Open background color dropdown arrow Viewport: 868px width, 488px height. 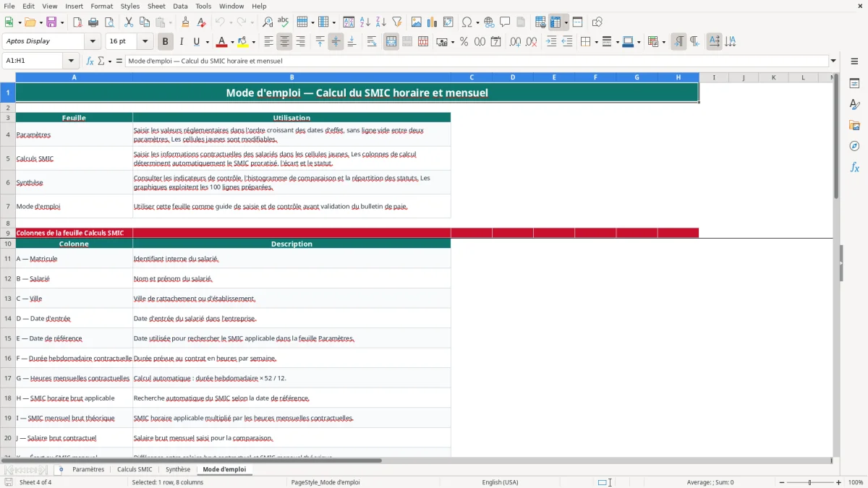[253, 42]
